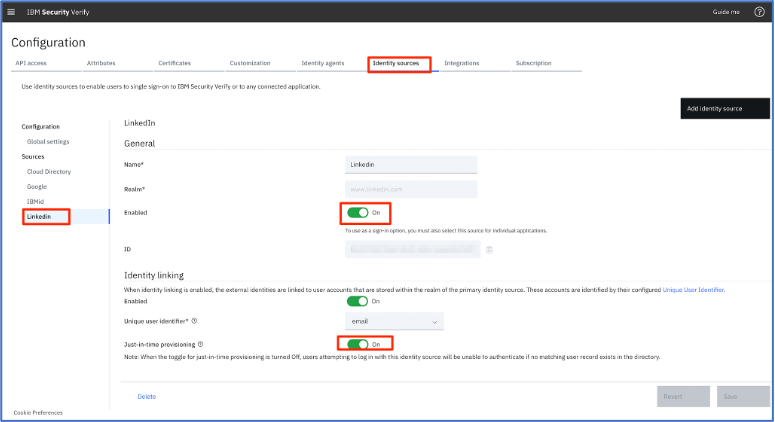Click the Revert button
Screen dimensions: 775x422
tap(683, 396)
